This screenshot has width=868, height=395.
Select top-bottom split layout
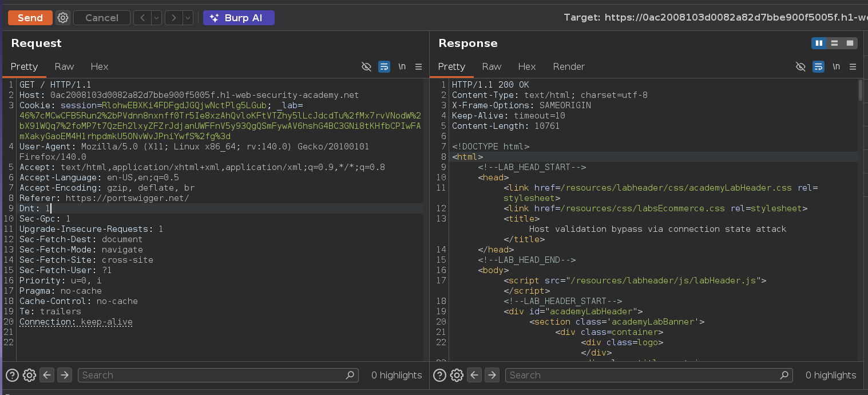coord(835,43)
